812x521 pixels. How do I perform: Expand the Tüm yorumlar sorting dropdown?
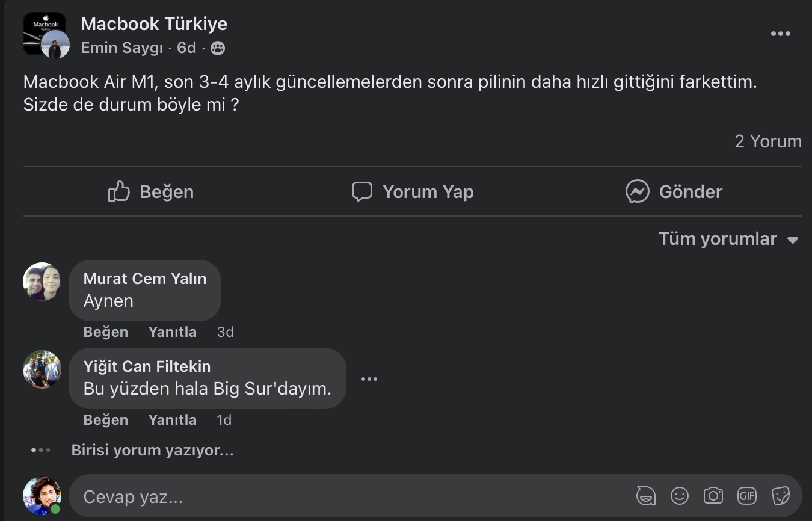[728, 239]
